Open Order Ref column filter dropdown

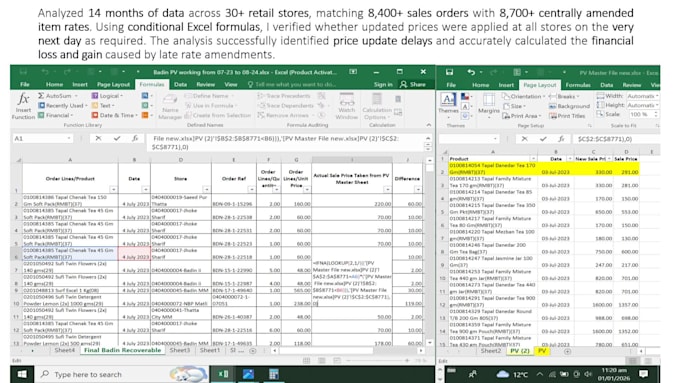[252, 190]
